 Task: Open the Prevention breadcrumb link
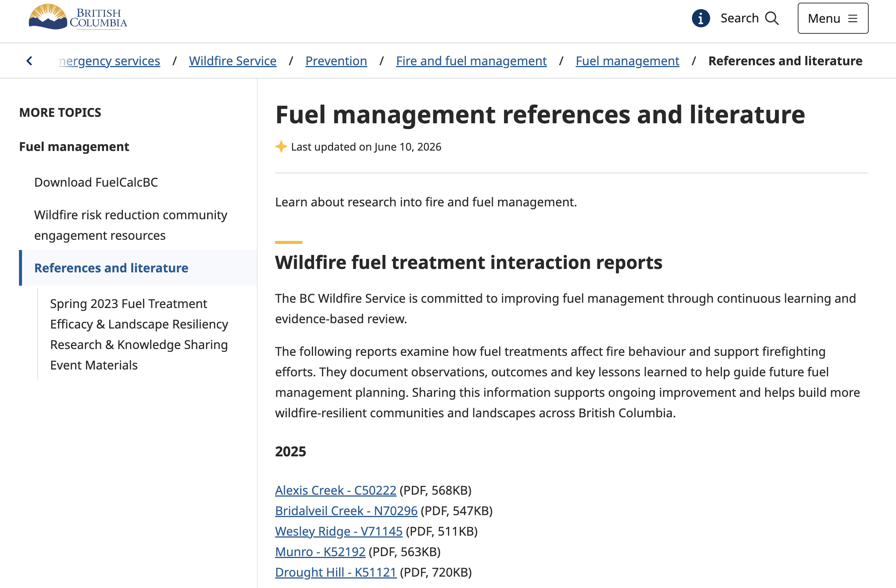pos(336,61)
